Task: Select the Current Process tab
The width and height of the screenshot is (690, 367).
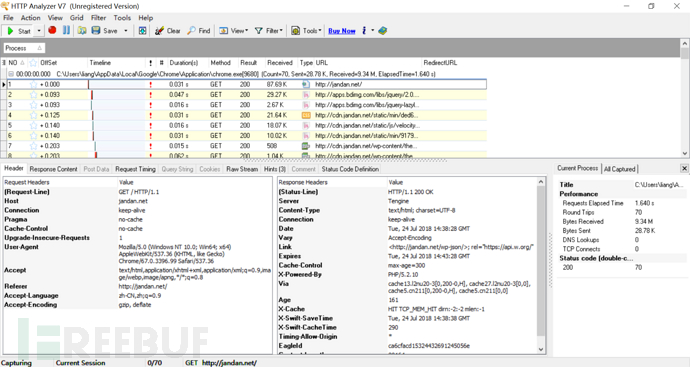Action: click(x=577, y=168)
